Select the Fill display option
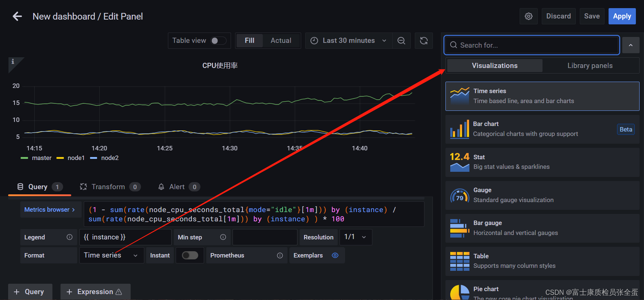 pyautogui.click(x=249, y=41)
